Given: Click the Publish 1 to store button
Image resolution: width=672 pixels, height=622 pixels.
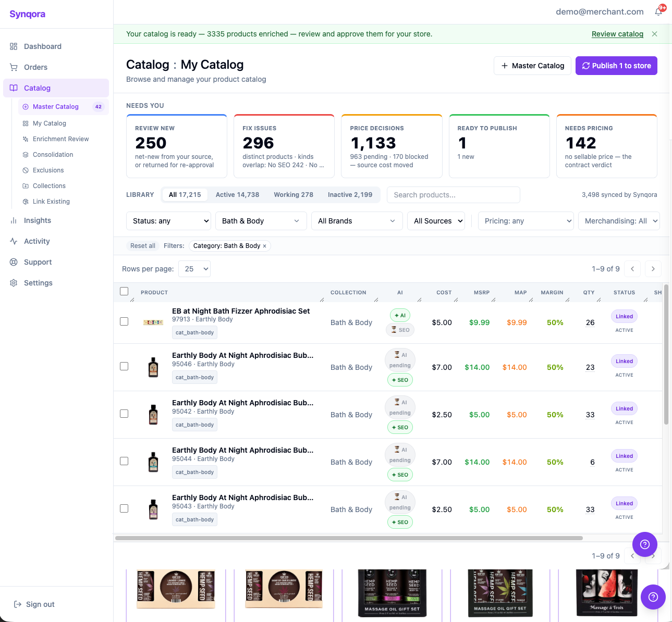Looking at the screenshot, I should tap(616, 66).
